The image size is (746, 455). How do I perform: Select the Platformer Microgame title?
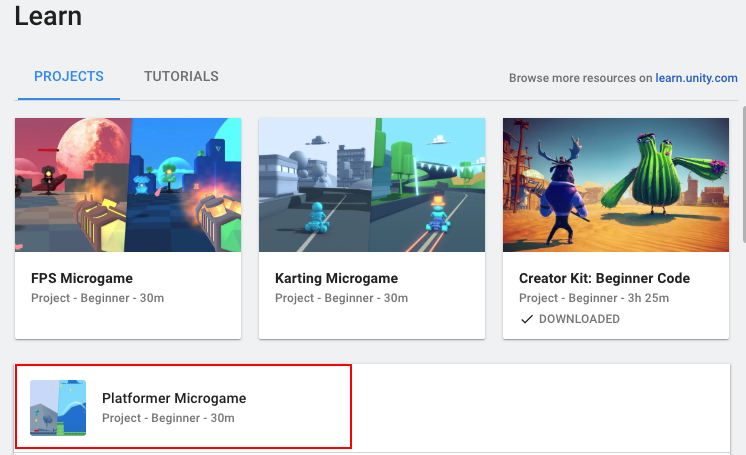174,398
